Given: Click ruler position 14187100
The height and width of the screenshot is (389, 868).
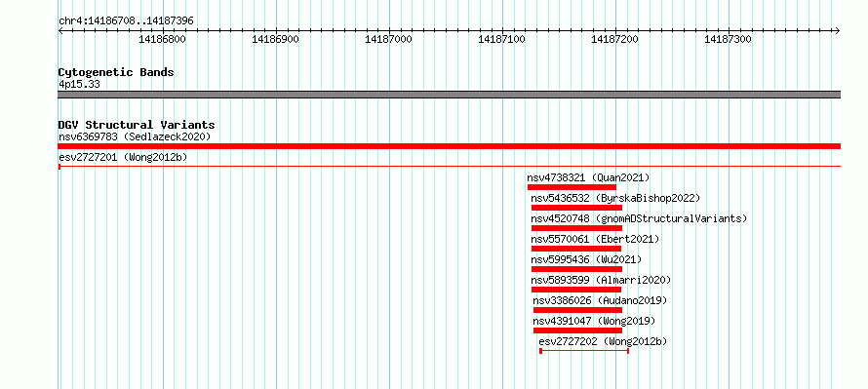Looking at the screenshot, I should coord(501,39).
